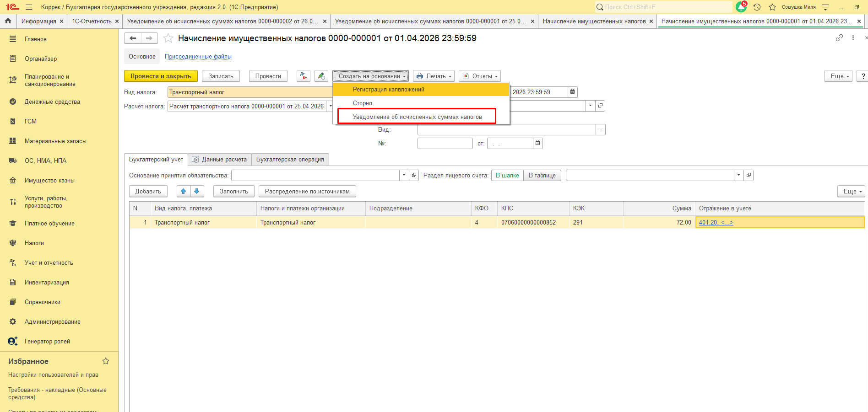Expand Печать dropdown menu
This screenshot has height=412, width=868.
coord(434,76)
